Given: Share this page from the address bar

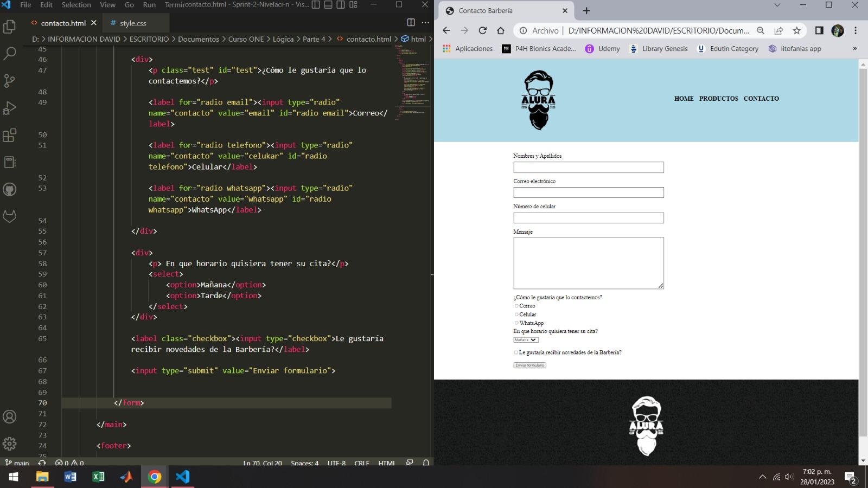Looking at the screenshot, I should click(778, 30).
